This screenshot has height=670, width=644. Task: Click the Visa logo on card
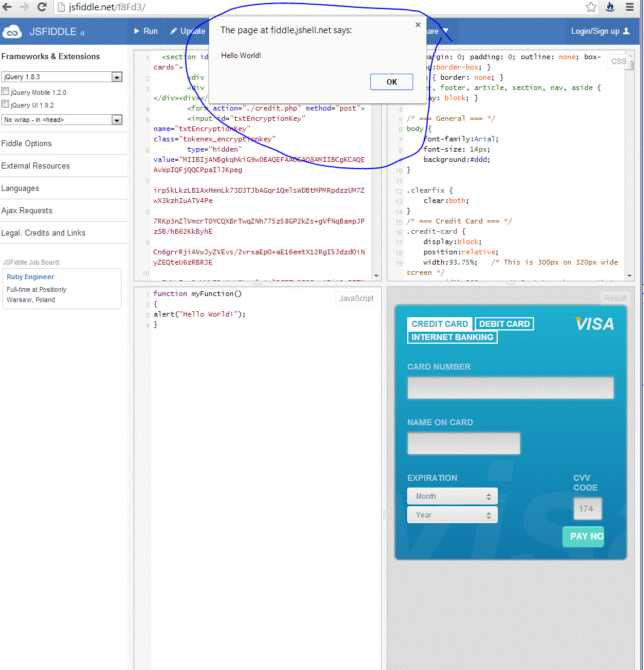point(594,324)
